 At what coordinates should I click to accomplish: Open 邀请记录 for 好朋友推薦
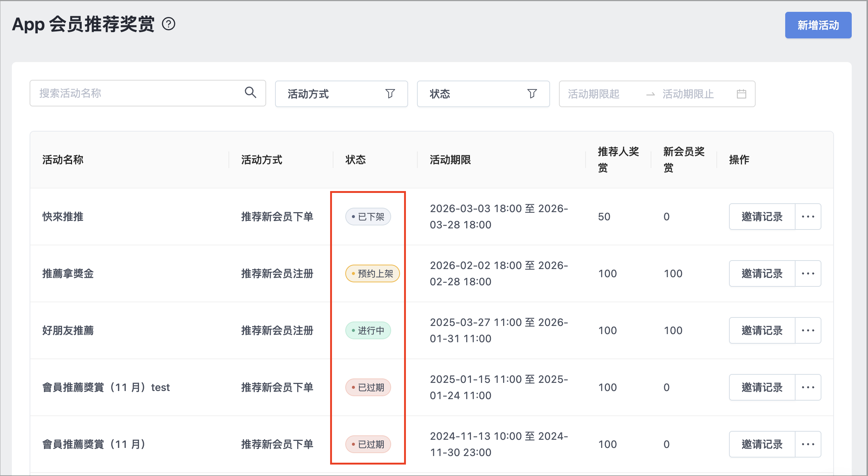coord(762,330)
